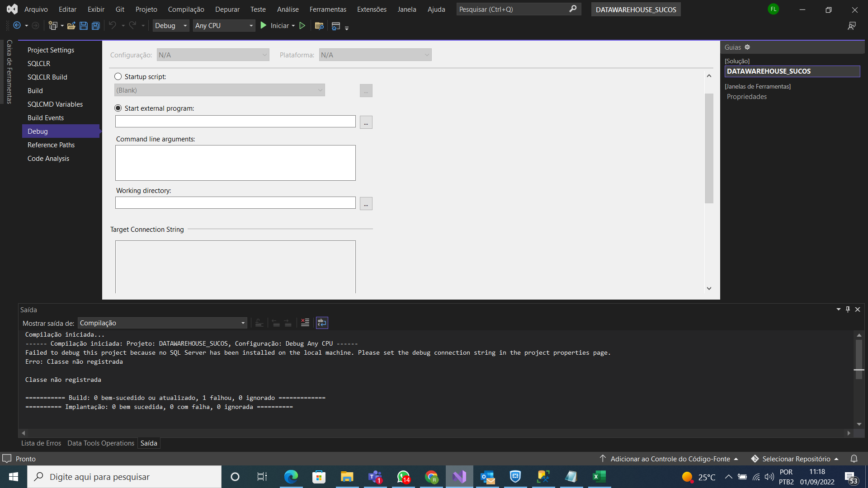Open the Guias settings gear icon
Screen dimensions: 868x488
point(747,47)
